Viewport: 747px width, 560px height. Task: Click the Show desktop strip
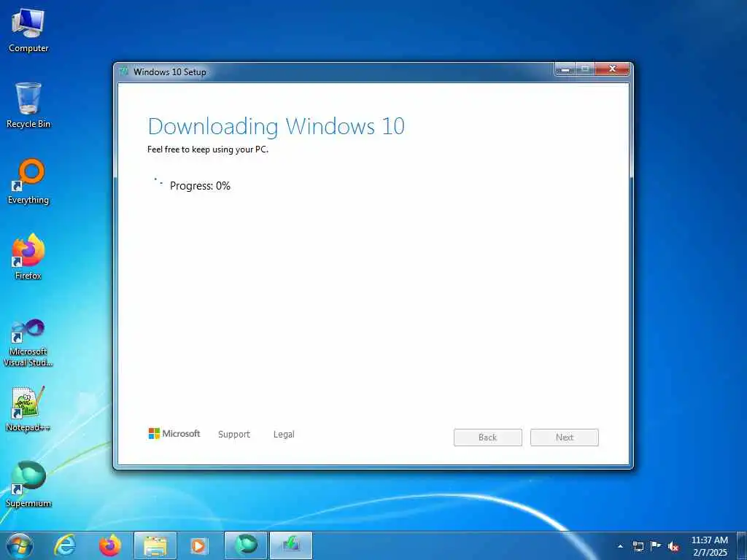click(742, 545)
